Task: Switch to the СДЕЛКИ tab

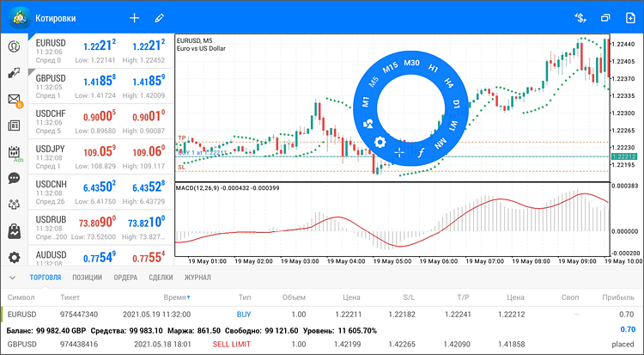Action: (161, 278)
